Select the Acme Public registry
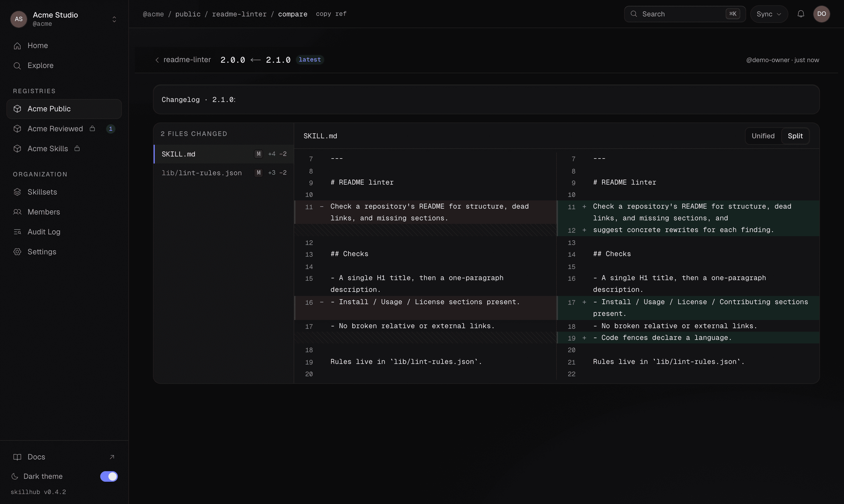844x504 pixels. (64, 109)
